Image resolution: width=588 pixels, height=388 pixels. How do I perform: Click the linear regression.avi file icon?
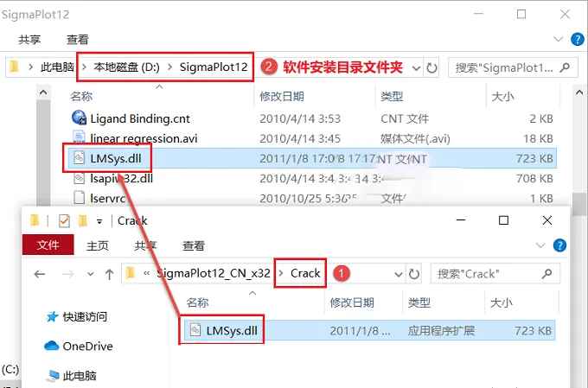pos(79,137)
